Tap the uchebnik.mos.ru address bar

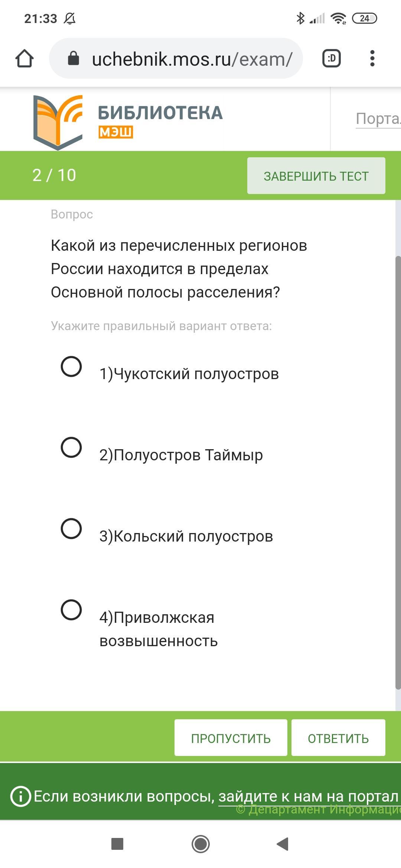(192, 59)
